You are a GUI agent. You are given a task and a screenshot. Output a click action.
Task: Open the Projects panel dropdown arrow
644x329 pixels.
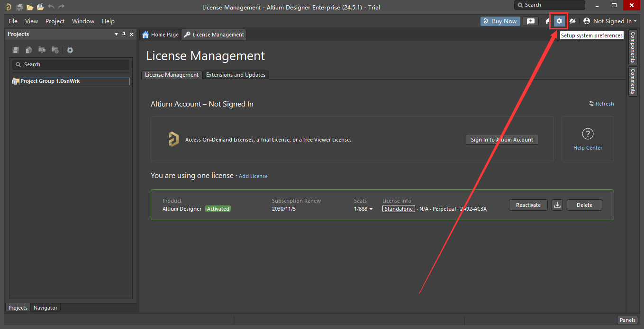(x=117, y=34)
